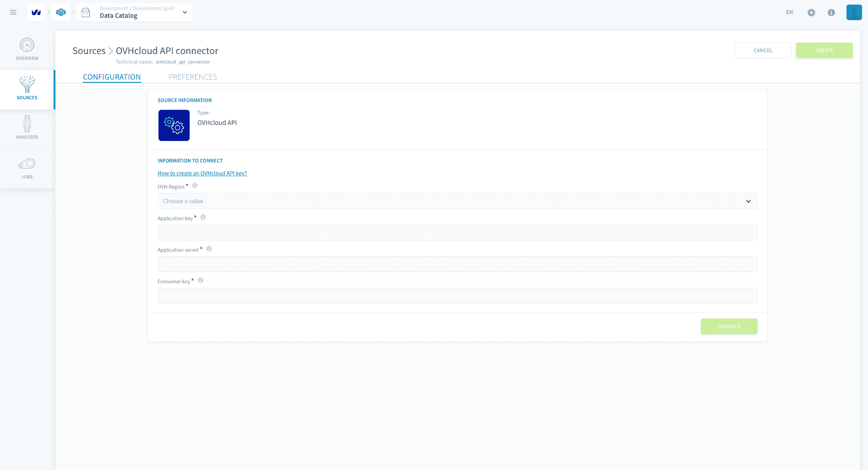This screenshot has height=470, width=868.
Task: Click the 'OVHcloud API connector' title
Action: point(167,51)
